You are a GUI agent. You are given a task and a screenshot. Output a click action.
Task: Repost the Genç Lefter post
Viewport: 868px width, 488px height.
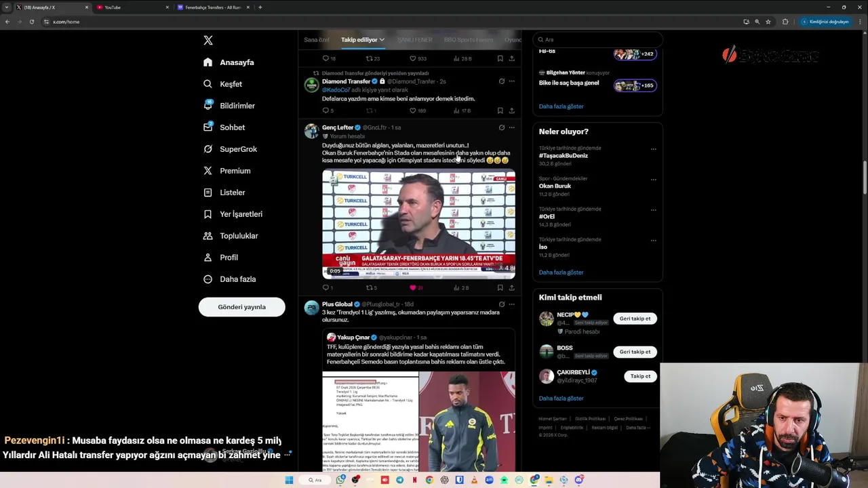coord(371,287)
